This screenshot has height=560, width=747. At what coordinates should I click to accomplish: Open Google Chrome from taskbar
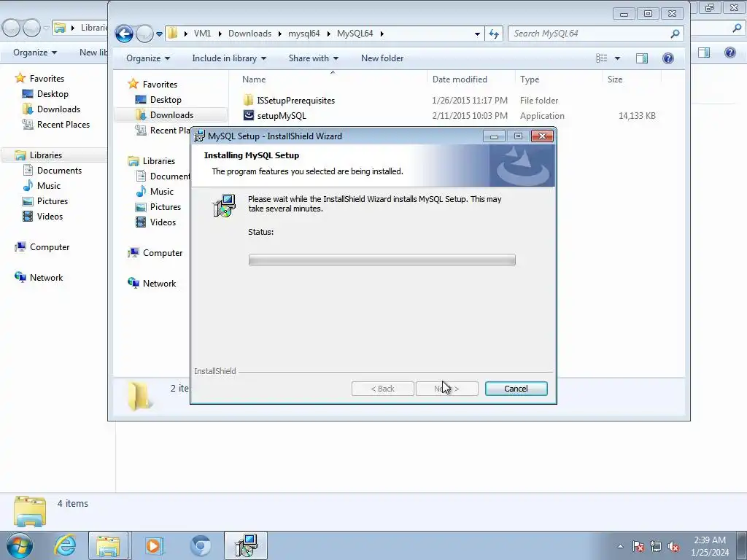pos(201,545)
